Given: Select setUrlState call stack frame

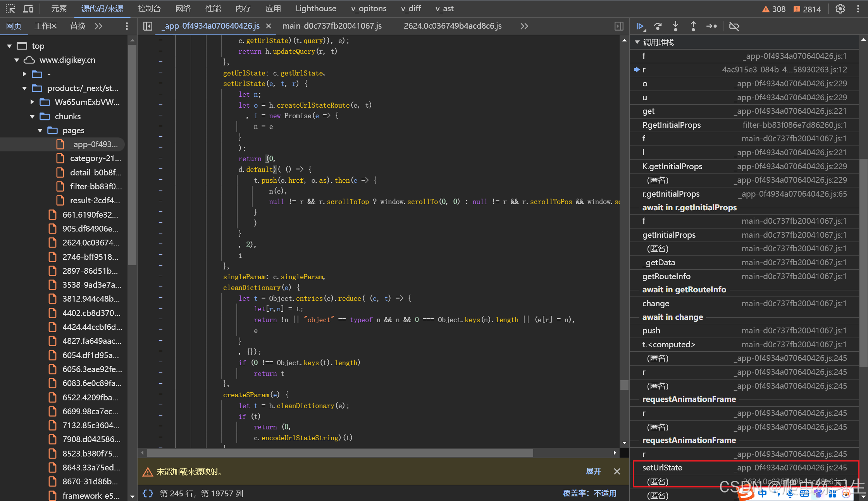Looking at the screenshot, I should [x=662, y=468].
